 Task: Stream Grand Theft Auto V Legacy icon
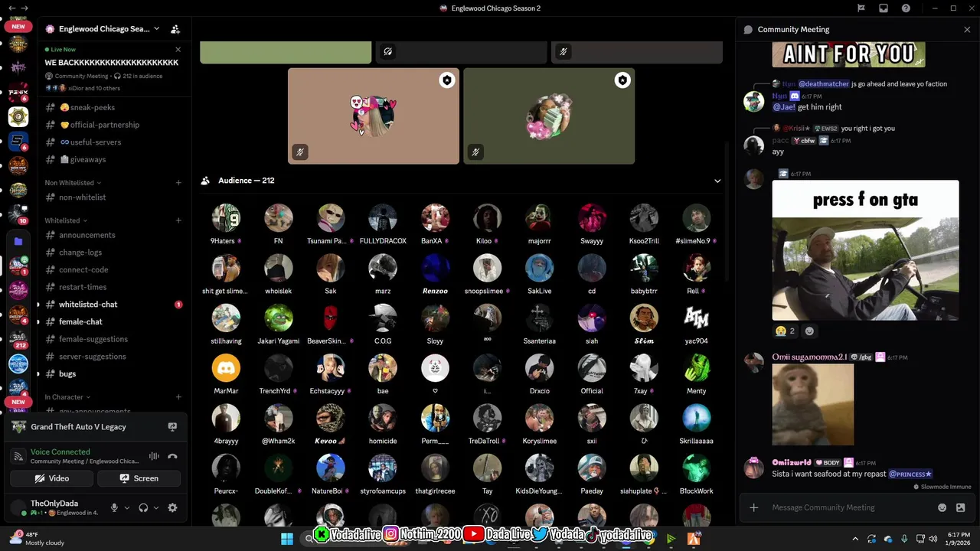[172, 427]
